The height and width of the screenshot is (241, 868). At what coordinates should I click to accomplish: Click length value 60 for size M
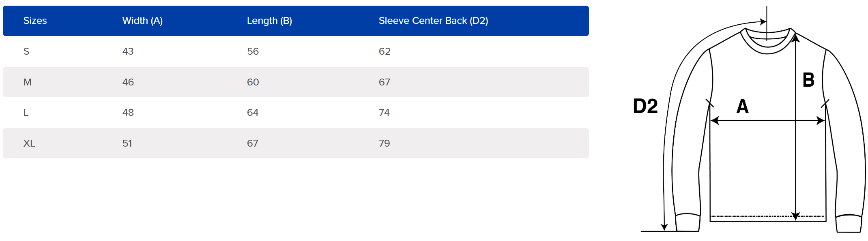coord(253,82)
